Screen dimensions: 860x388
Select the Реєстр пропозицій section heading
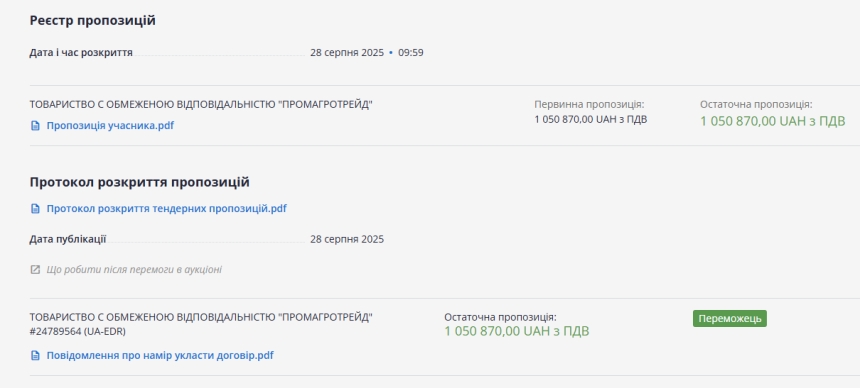pos(93,21)
